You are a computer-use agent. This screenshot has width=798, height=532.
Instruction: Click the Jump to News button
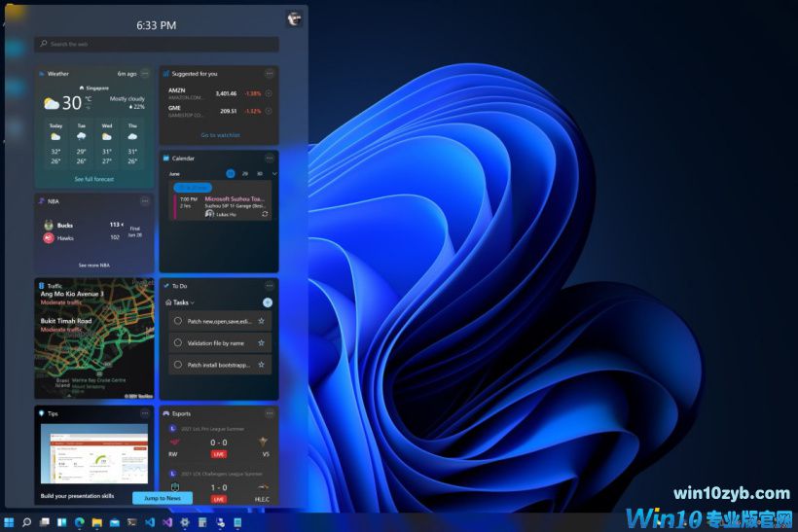point(163,498)
